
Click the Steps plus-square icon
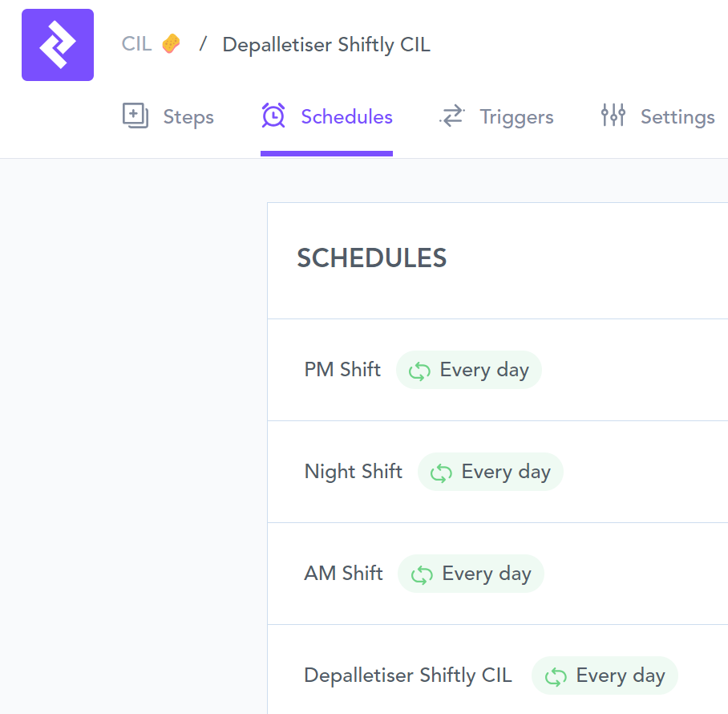coord(135,116)
